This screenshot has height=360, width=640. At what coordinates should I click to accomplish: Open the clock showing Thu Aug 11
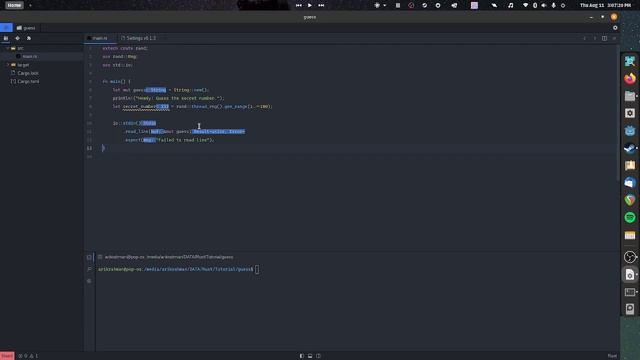tap(605, 5)
